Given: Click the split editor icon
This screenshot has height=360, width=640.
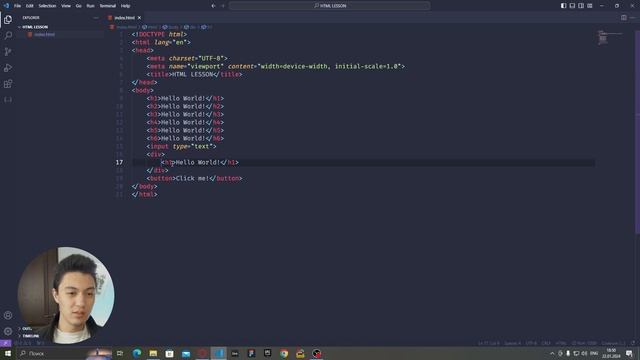Looking at the screenshot, I should [624, 18].
